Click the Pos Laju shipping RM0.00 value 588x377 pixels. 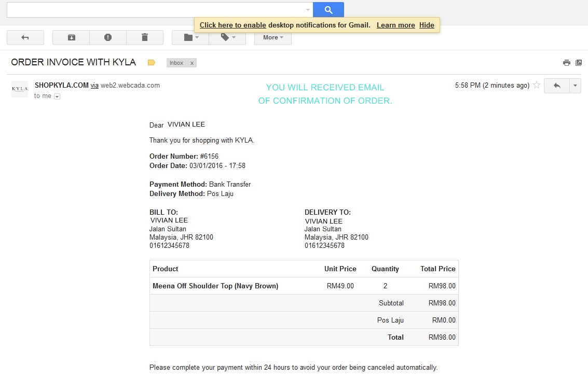coord(444,320)
